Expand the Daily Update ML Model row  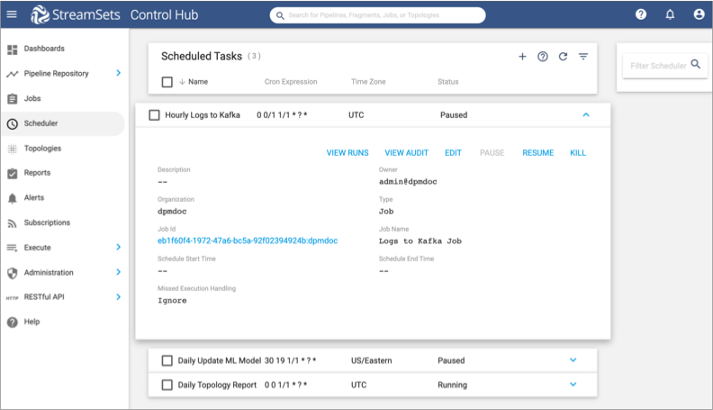[x=573, y=360]
